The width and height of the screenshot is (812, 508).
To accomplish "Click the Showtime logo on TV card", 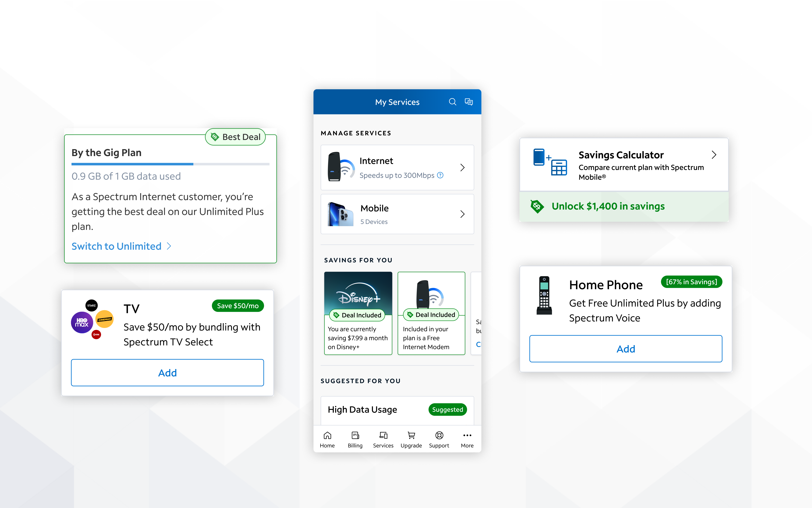I will point(97,335).
